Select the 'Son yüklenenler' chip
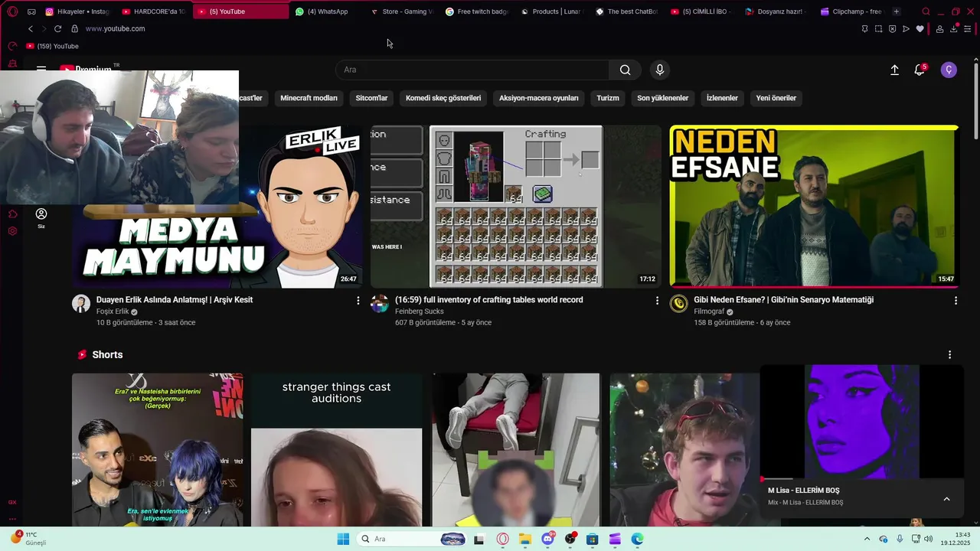This screenshot has height=551, width=980. [x=663, y=98]
